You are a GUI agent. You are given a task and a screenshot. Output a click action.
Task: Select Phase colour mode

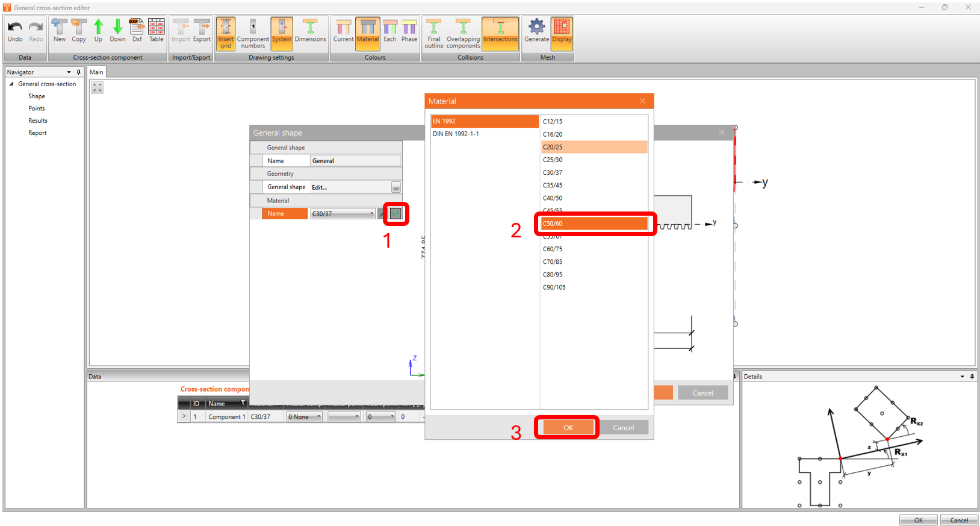point(409,31)
